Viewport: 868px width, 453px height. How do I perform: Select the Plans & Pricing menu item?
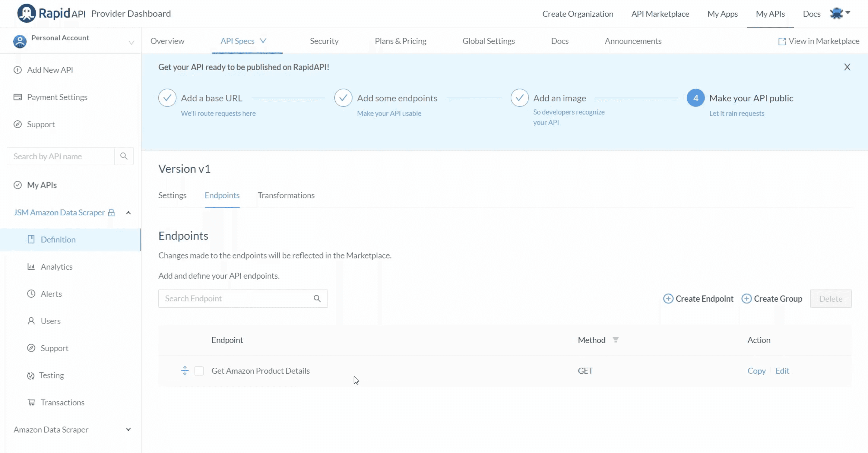coord(400,41)
